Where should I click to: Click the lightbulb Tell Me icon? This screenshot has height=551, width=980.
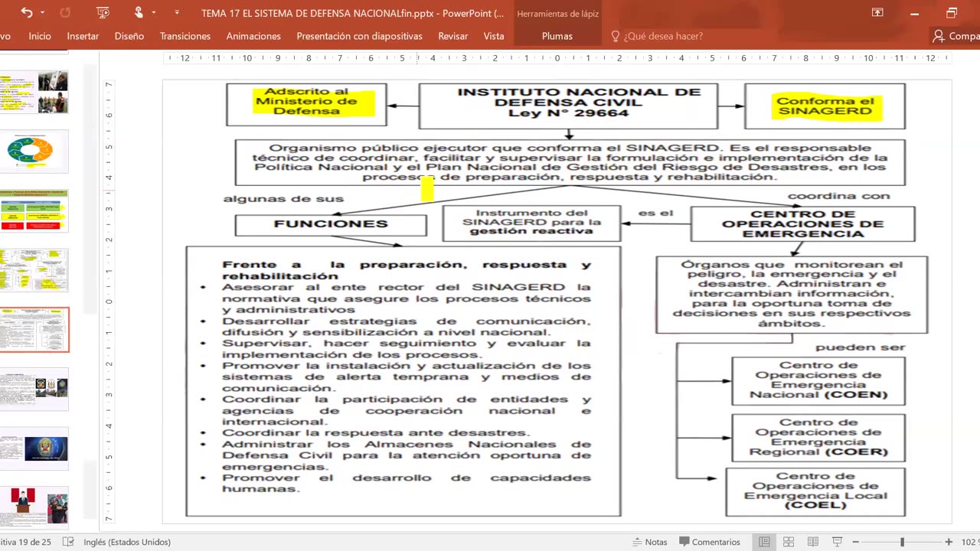615,36
